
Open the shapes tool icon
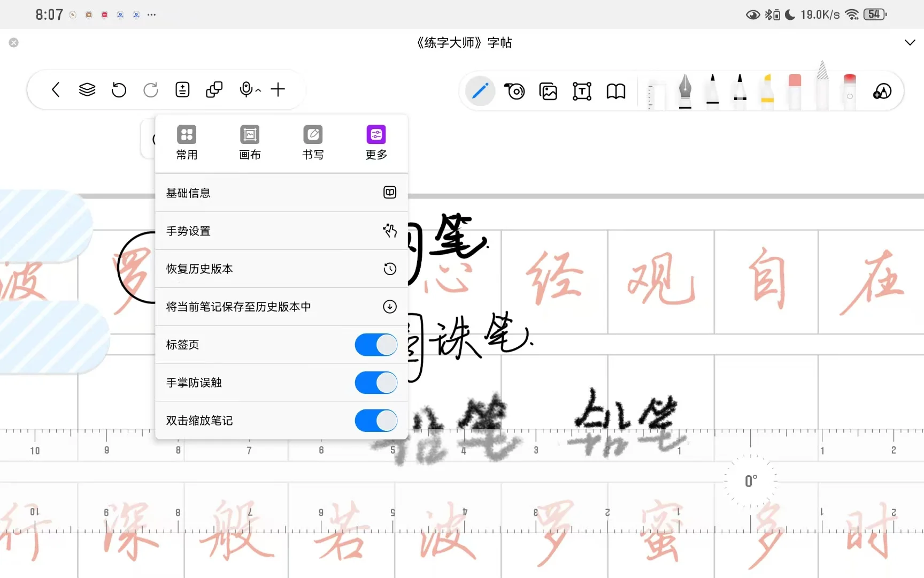click(882, 92)
